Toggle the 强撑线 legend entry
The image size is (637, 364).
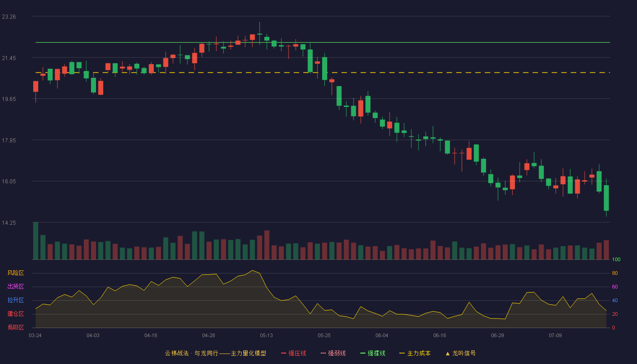pos(373,353)
